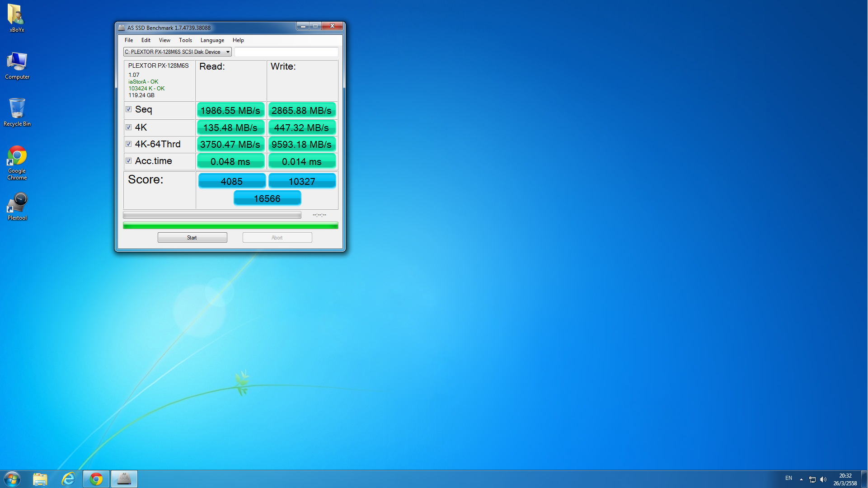868x488 pixels.
Task: Disable the 4K-64Thrd test checkbox
Action: tap(129, 144)
